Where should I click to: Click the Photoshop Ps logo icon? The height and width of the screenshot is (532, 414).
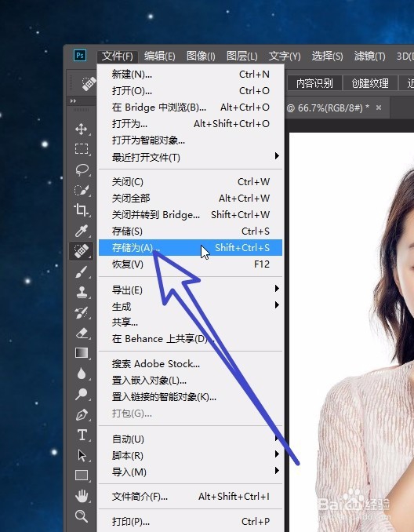point(80,55)
